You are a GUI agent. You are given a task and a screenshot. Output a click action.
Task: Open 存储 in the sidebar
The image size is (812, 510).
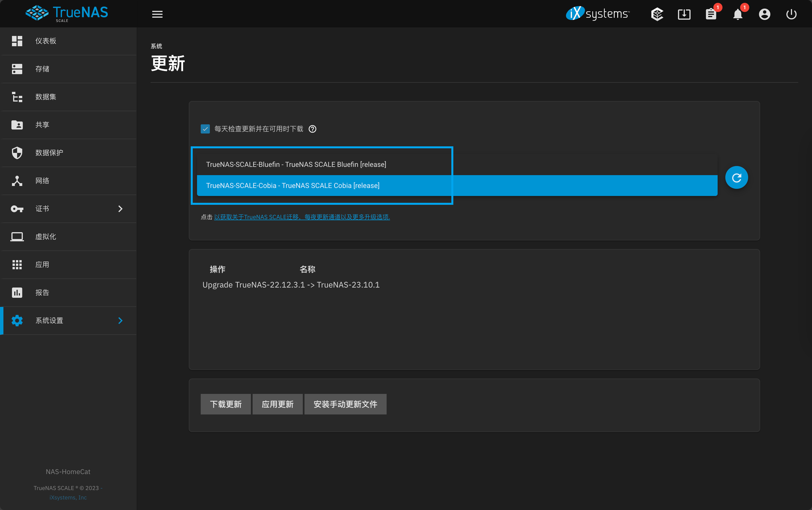[42, 69]
